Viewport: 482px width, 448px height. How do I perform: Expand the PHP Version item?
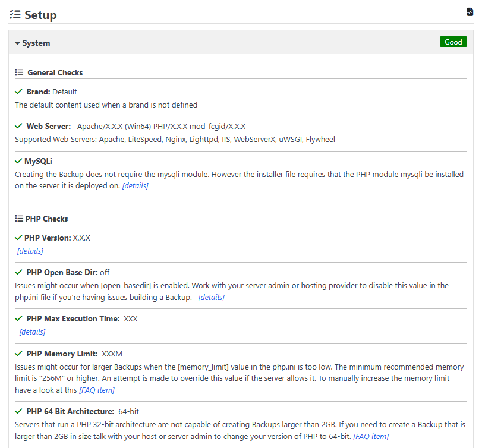tap(48, 238)
